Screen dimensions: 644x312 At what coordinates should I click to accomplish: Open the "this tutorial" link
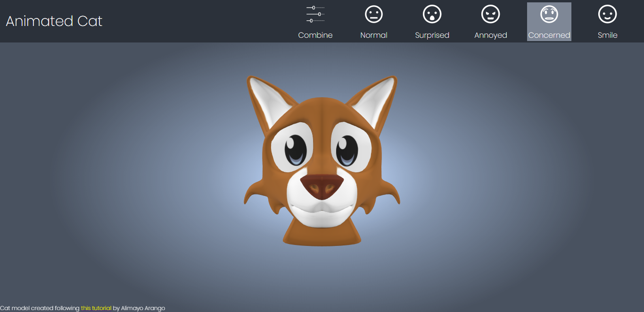tap(96, 308)
